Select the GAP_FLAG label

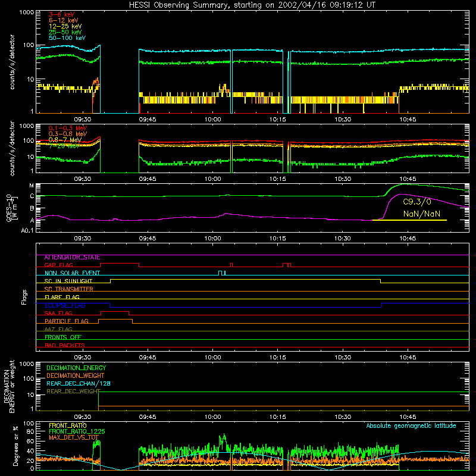58,265
